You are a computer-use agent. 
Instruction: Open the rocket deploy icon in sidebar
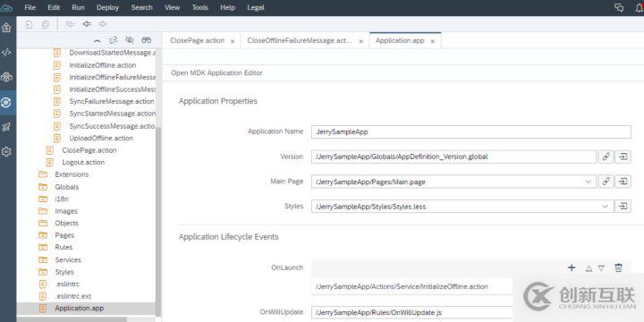(x=6, y=127)
